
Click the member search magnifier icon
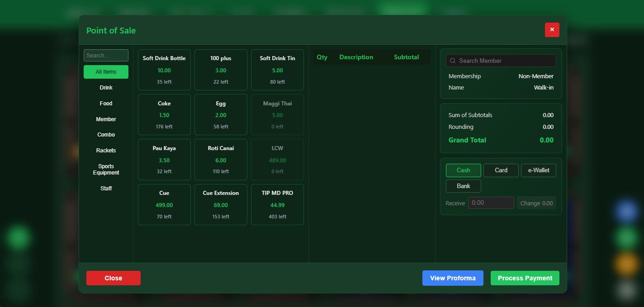(x=453, y=61)
